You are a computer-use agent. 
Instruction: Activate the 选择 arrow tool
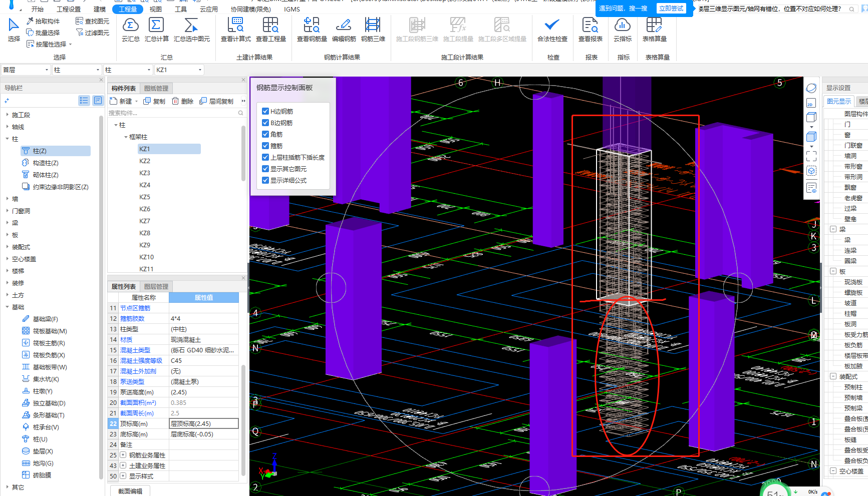point(14,30)
